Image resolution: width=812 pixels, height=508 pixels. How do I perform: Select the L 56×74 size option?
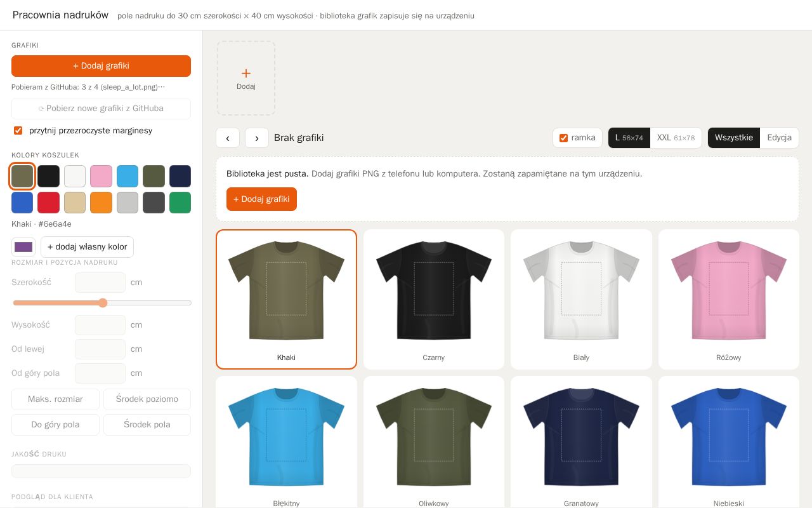(629, 138)
